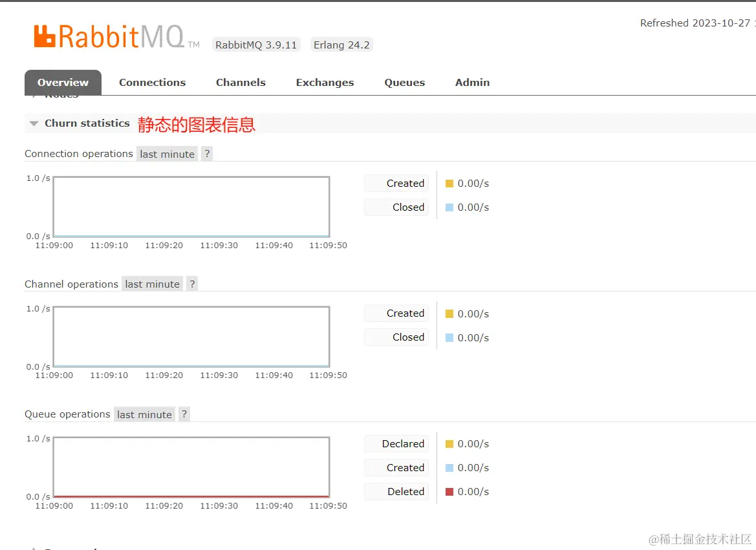Click blue Created swatch in Queue operations
The width and height of the screenshot is (756, 550).
(449, 467)
